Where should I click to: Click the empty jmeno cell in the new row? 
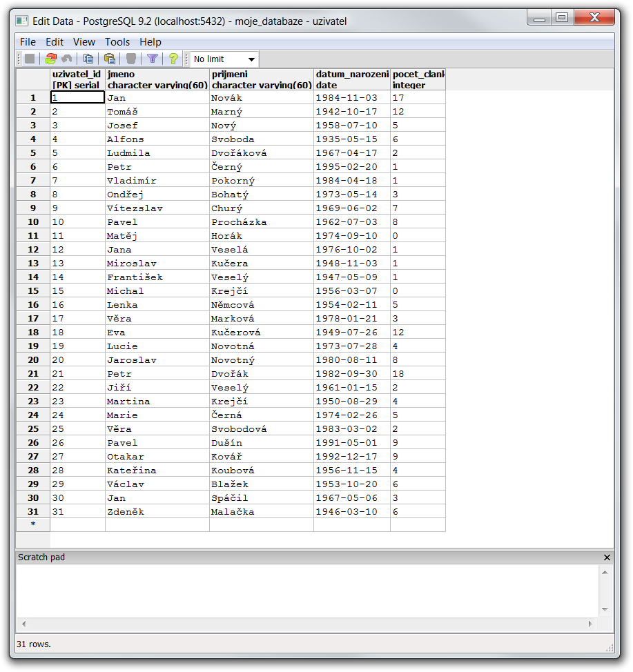coord(157,525)
